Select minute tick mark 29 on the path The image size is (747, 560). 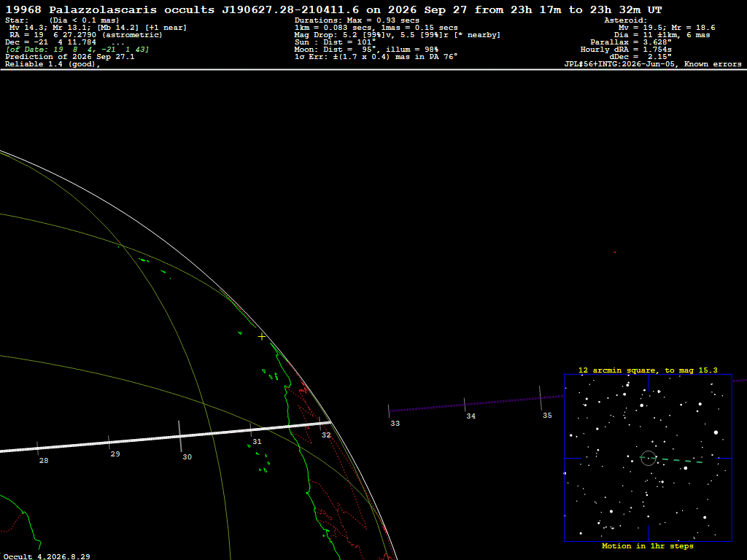(x=109, y=442)
